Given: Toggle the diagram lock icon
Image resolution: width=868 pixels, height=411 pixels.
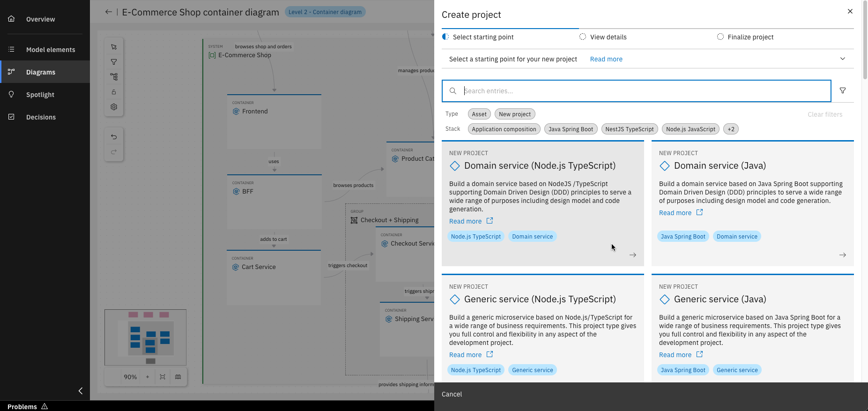Looking at the screenshot, I should point(114,92).
